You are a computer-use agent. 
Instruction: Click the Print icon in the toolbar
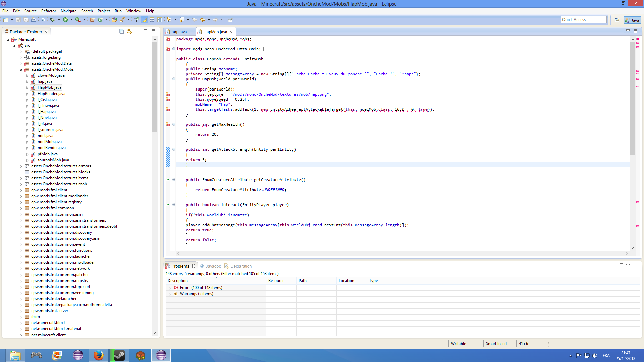(34, 20)
